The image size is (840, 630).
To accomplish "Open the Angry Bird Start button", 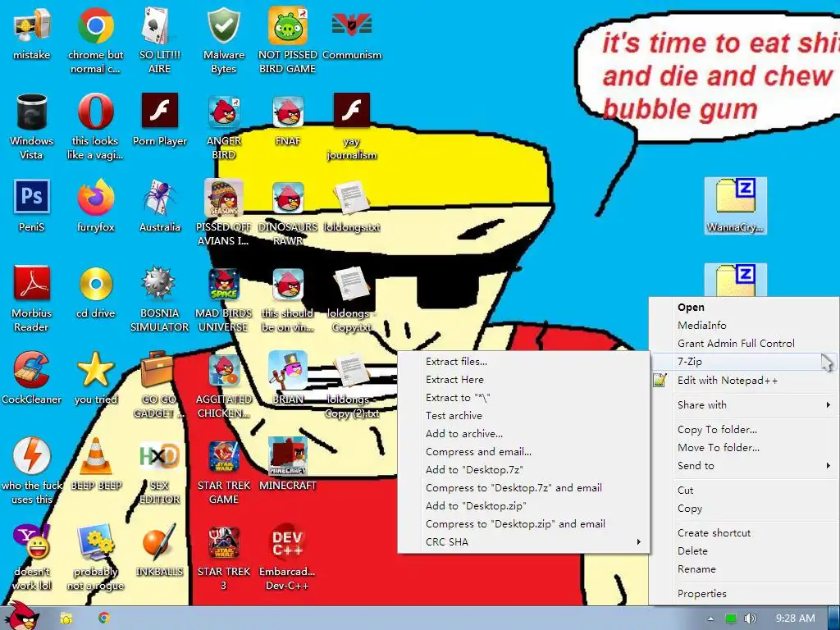I will point(21,616).
